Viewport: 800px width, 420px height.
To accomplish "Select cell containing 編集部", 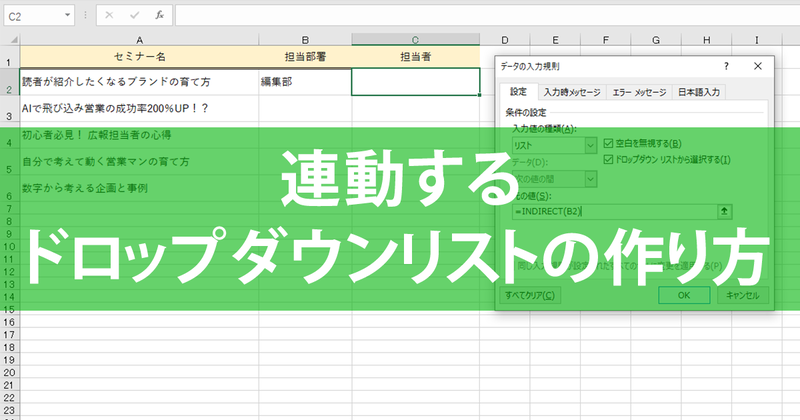I will (305, 82).
